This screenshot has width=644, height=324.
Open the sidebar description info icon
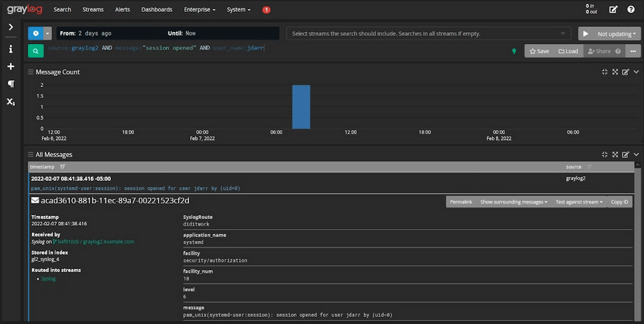point(11,49)
